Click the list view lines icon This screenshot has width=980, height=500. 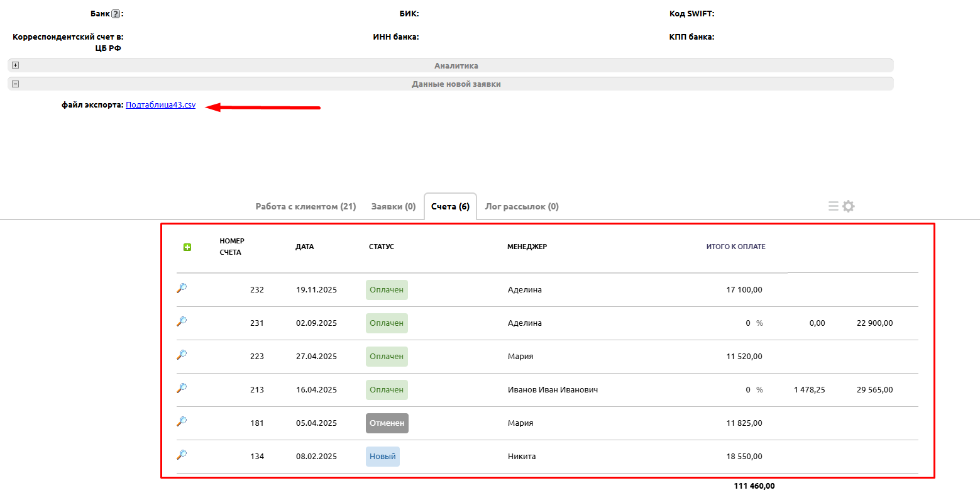point(833,206)
